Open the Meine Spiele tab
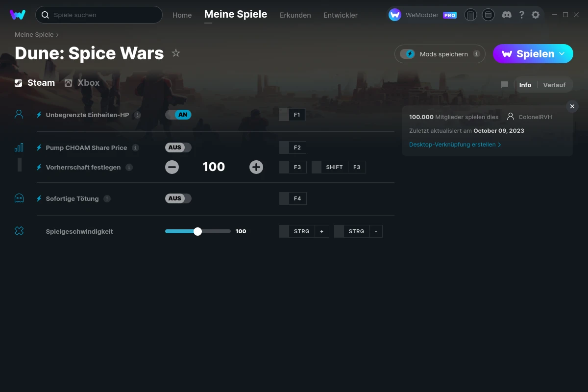The height and width of the screenshot is (392, 588). pyautogui.click(x=236, y=14)
